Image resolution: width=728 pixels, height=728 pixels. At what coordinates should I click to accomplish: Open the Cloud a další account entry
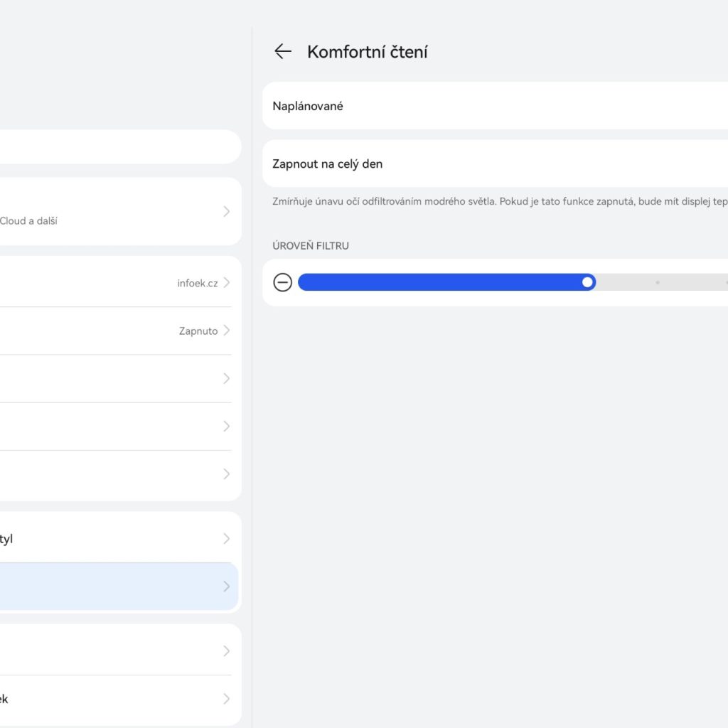click(114, 211)
